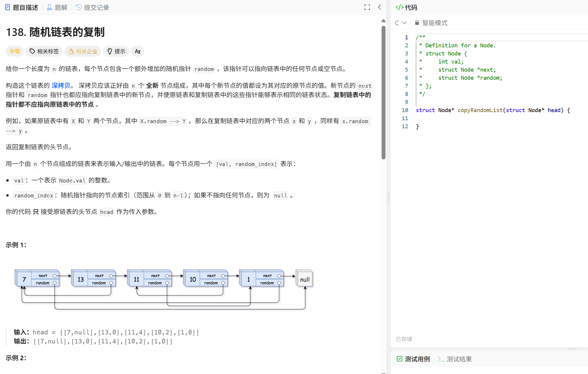Click the description panel scrollbar thumb
This screenshot has width=588, height=374.
click(x=383, y=92)
